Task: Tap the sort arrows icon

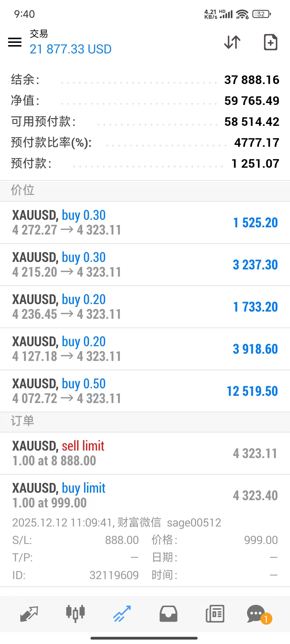Action: [x=232, y=42]
